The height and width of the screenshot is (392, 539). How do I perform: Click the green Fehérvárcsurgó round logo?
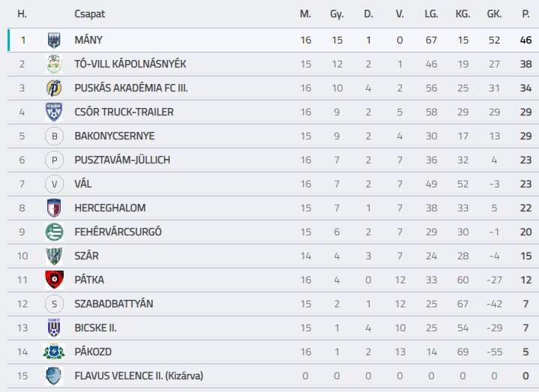point(54,232)
